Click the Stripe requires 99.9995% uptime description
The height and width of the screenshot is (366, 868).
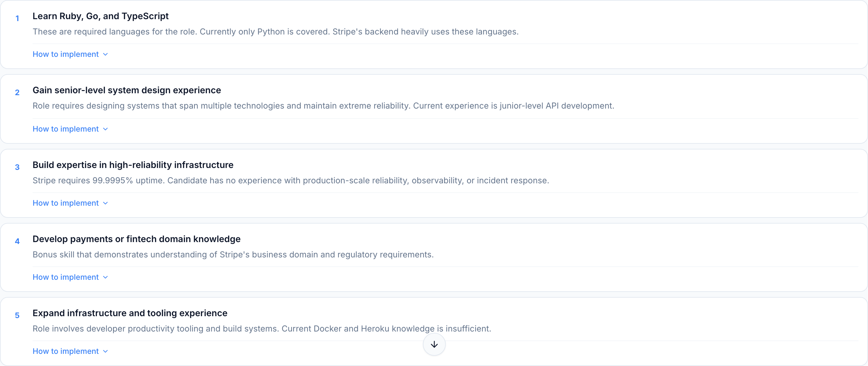[x=291, y=181]
